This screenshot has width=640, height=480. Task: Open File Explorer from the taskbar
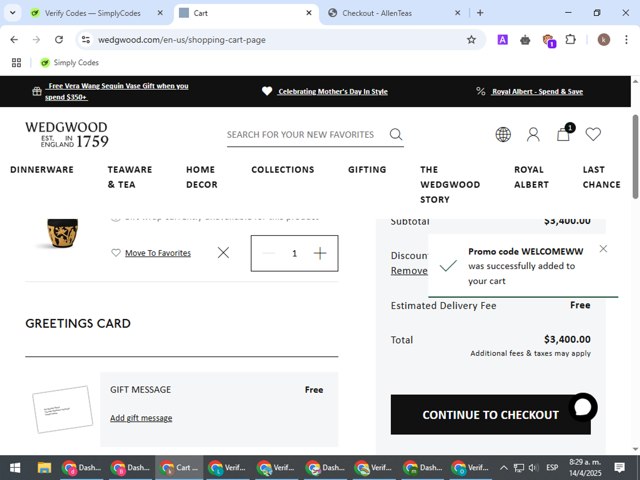tap(44, 468)
